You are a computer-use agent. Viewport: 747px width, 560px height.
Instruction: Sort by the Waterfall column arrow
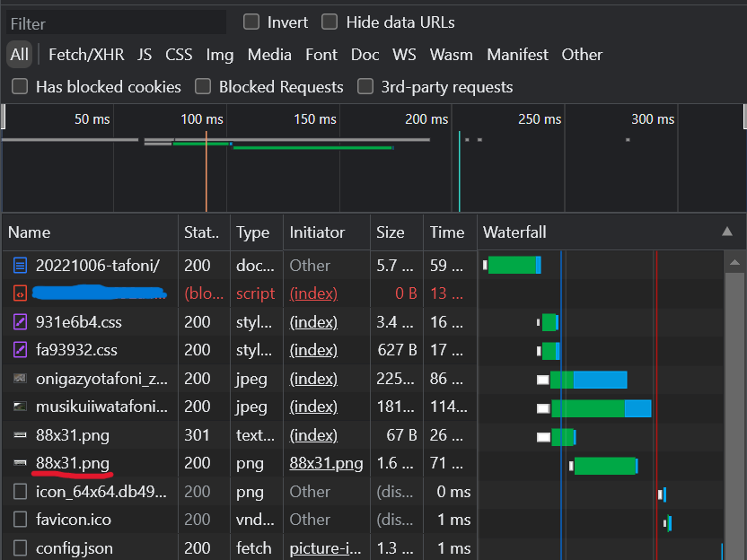coord(726,232)
